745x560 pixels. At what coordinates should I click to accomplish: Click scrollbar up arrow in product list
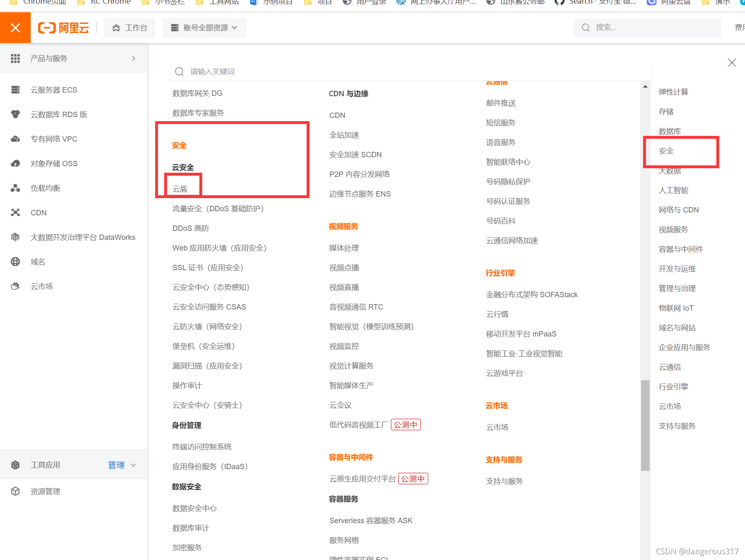pos(645,86)
